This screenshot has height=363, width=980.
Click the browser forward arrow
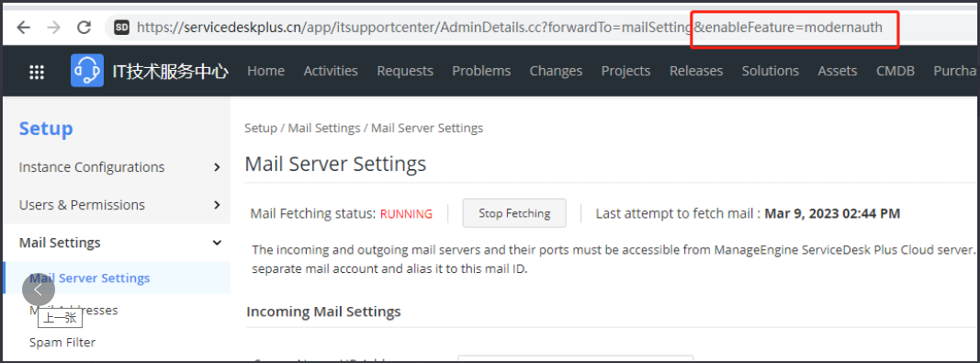pos(54,28)
